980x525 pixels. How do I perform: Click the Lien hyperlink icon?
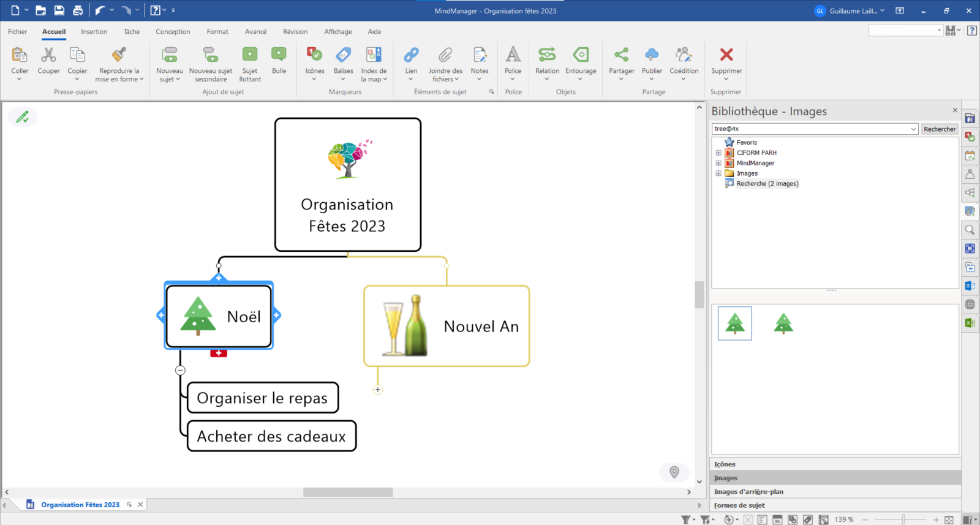coord(411,55)
